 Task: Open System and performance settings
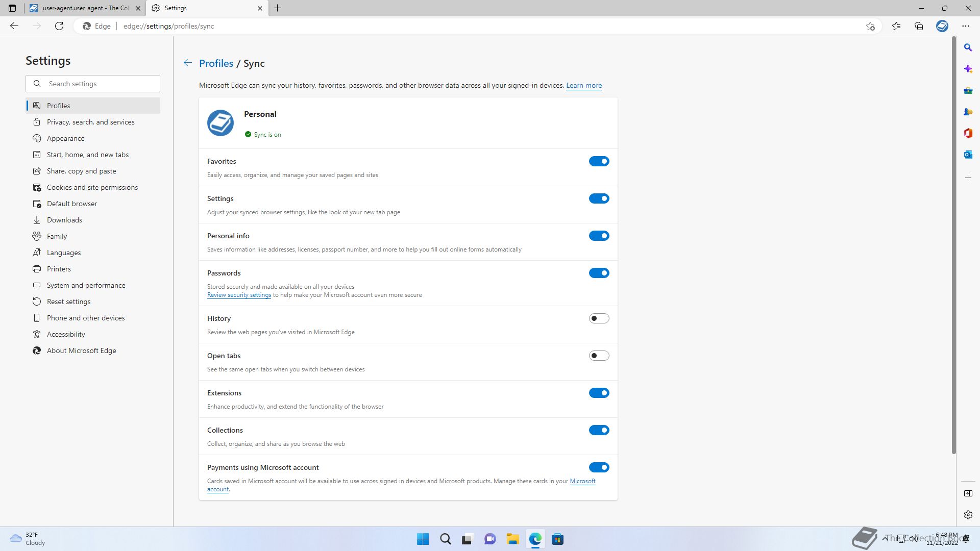[x=93, y=285]
